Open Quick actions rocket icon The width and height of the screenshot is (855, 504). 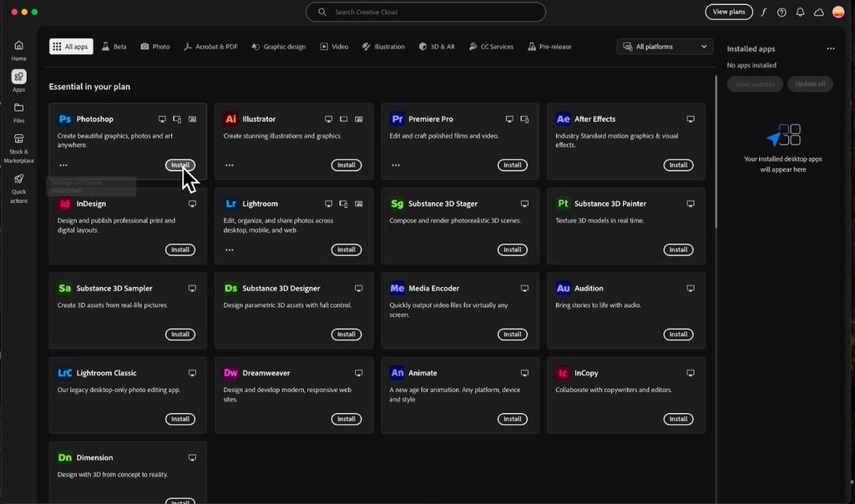point(18,179)
